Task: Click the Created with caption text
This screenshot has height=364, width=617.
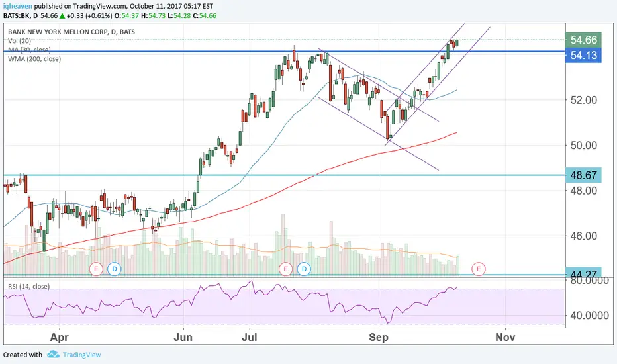Action: coord(23,355)
